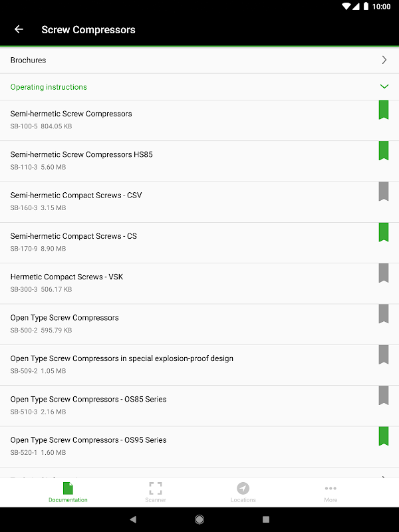Open the Scanner tab
399x532 pixels.
[x=156, y=492]
